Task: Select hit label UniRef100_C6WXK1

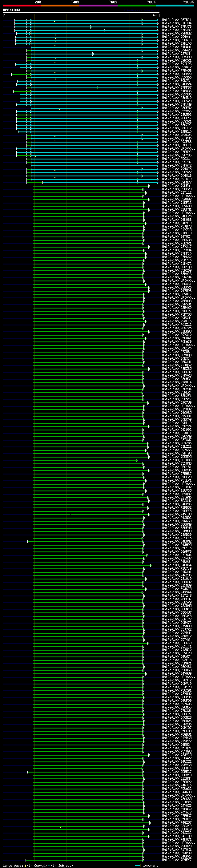Action: click(x=176, y=284)
